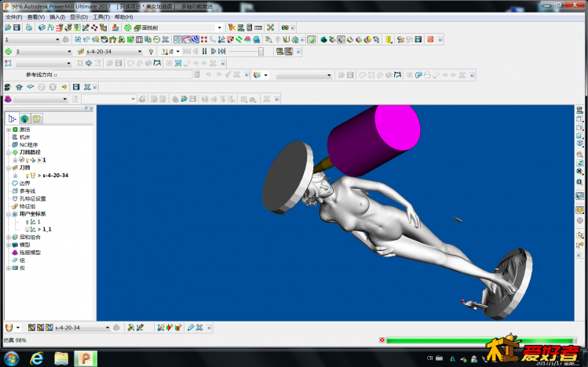Open the View menu 查看(V)

[x=36, y=17]
